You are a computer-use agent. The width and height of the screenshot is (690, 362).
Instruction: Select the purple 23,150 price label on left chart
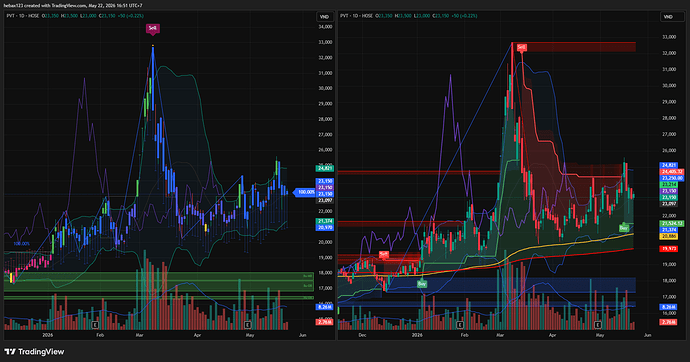(325, 188)
